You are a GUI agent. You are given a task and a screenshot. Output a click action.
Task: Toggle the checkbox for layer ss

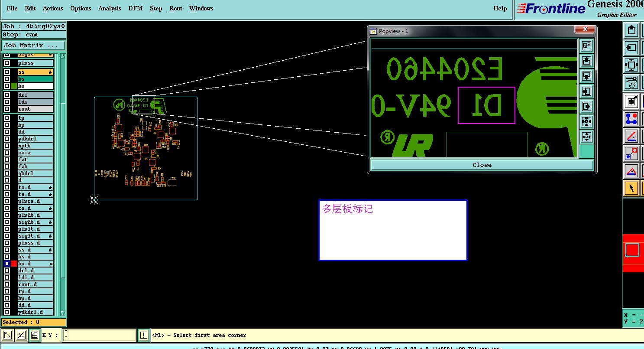pyautogui.click(x=7, y=72)
